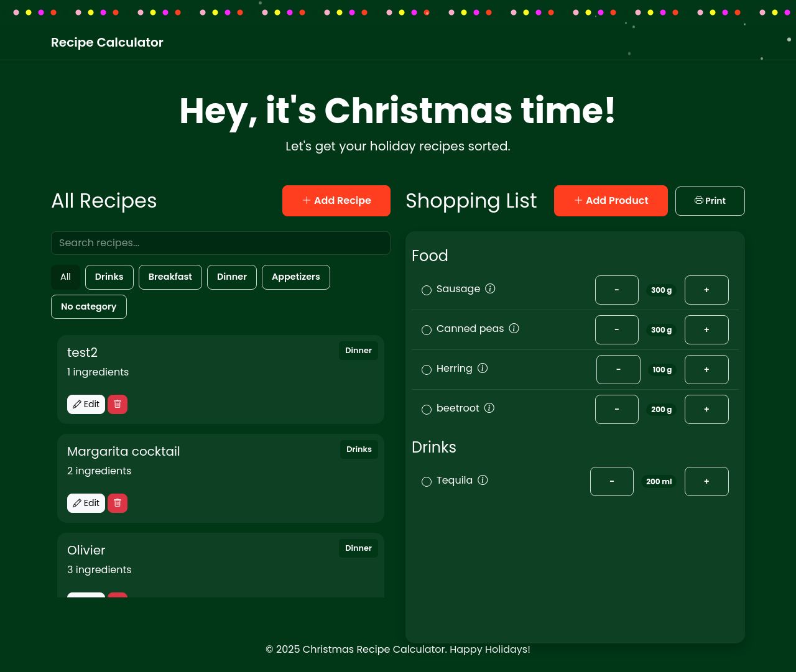Focus the Search recipes field
This screenshot has height=672, width=796.
point(221,243)
